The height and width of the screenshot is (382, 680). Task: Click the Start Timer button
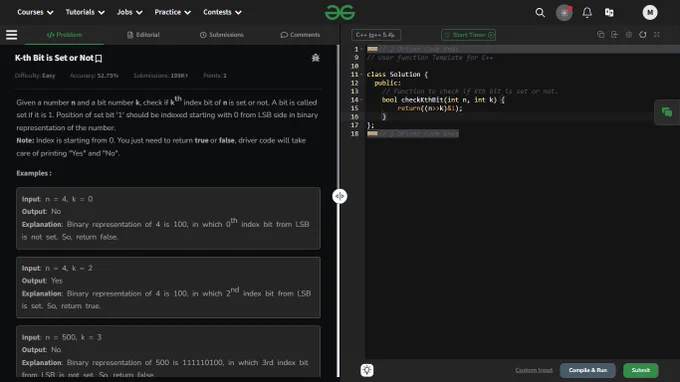coord(468,35)
